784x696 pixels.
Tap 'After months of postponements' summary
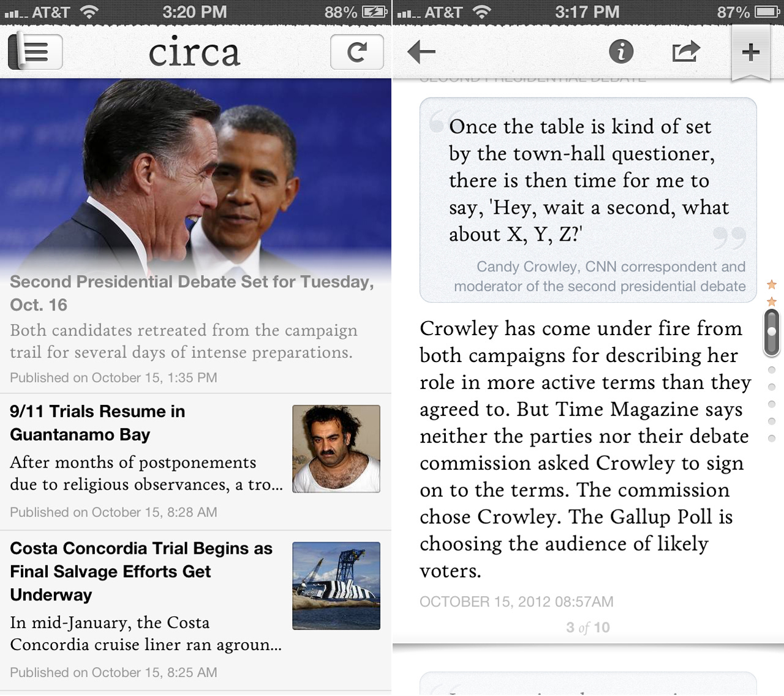[146, 473]
